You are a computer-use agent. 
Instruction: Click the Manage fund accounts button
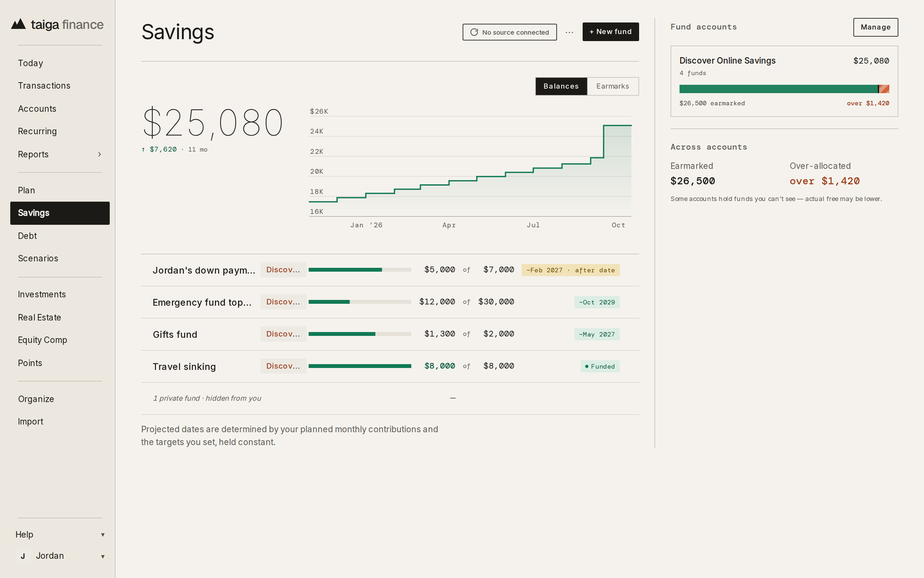[875, 27]
